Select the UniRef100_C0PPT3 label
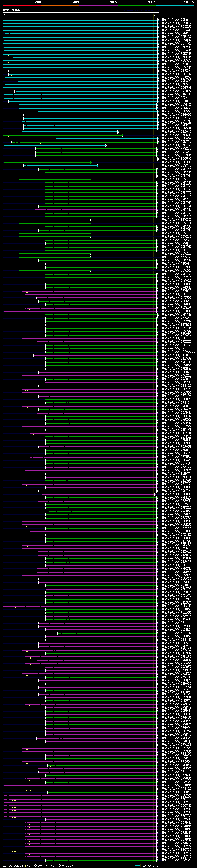 pyautogui.click(x=177, y=125)
